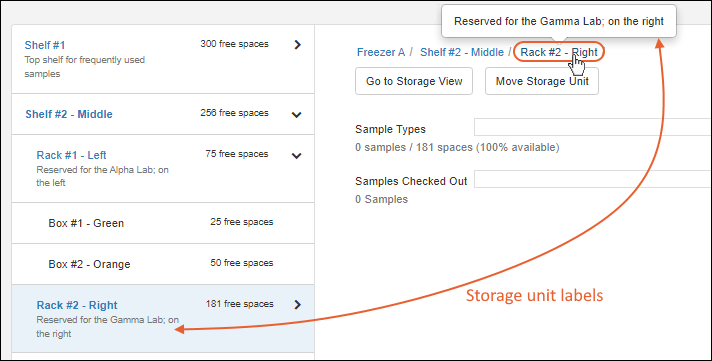Open the Shelf #1 link
The image size is (712, 361).
[x=45, y=45]
